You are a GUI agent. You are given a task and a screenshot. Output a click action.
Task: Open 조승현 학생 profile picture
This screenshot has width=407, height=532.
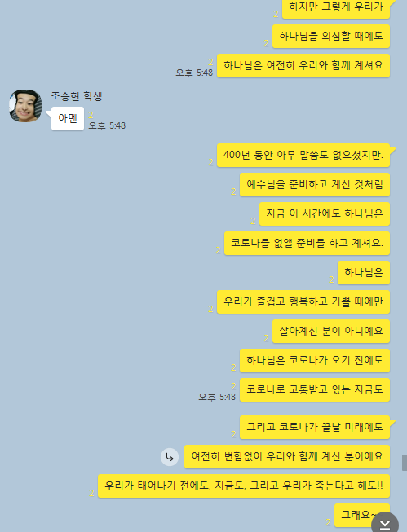[x=25, y=106]
